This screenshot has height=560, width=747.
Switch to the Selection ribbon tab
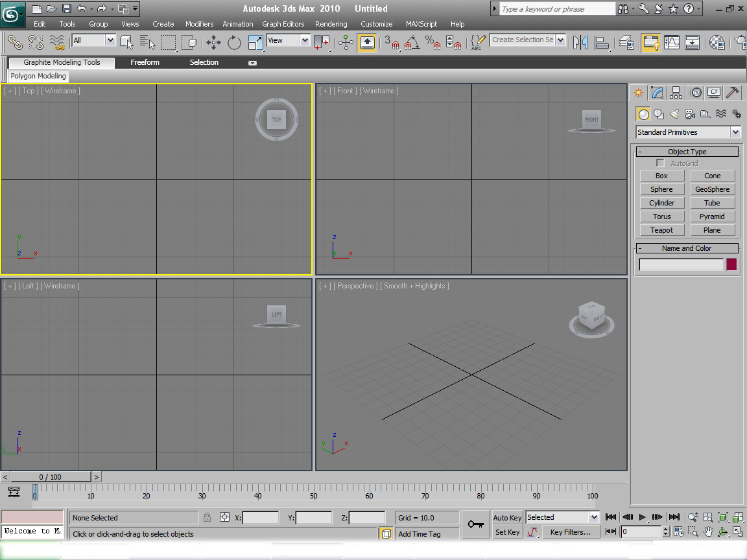204,62
